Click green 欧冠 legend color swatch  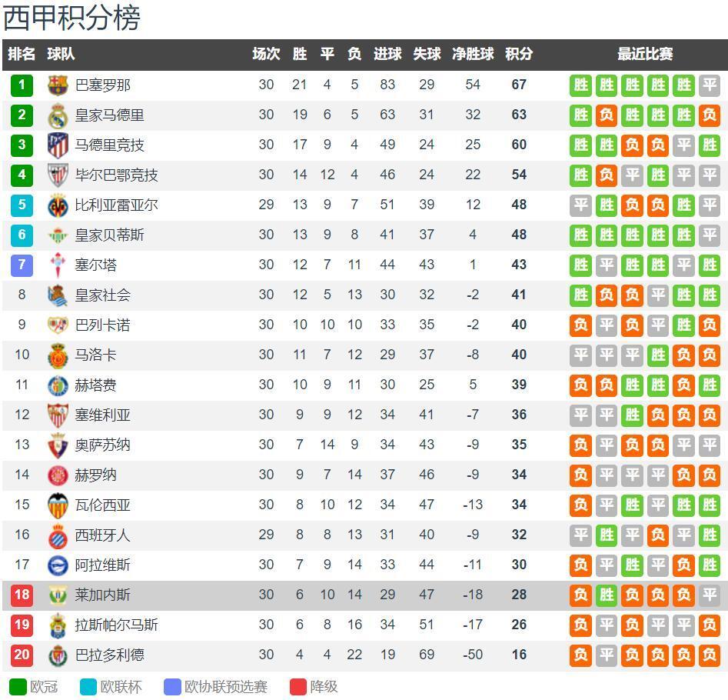pos(18,687)
